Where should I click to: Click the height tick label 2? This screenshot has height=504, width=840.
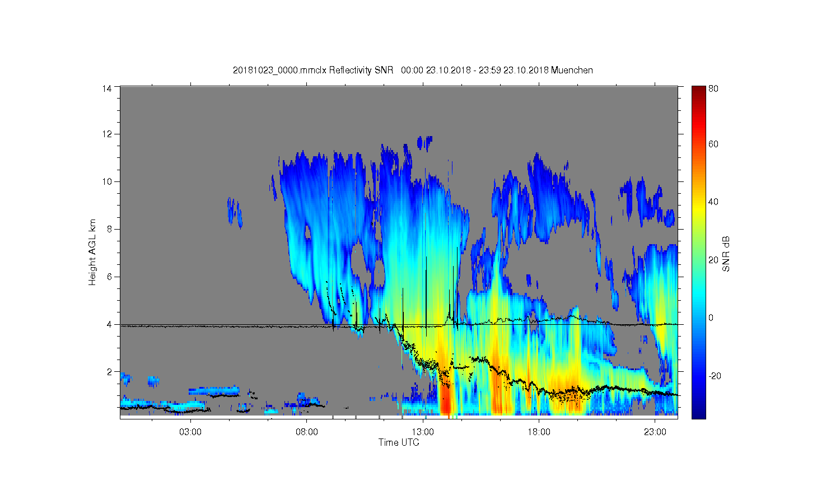(109, 371)
